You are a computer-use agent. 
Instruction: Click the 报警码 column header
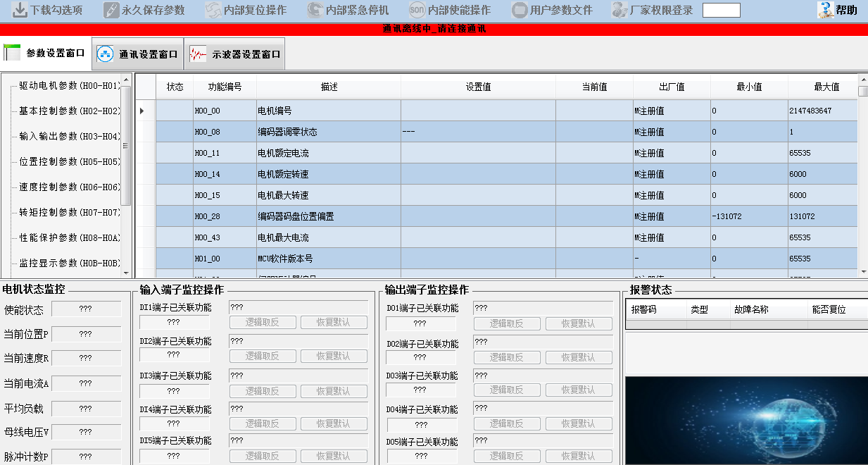tap(655, 309)
